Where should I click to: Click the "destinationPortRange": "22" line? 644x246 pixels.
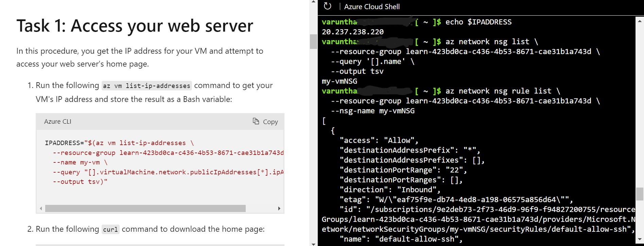pyautogui.click(x=403, y=170)
